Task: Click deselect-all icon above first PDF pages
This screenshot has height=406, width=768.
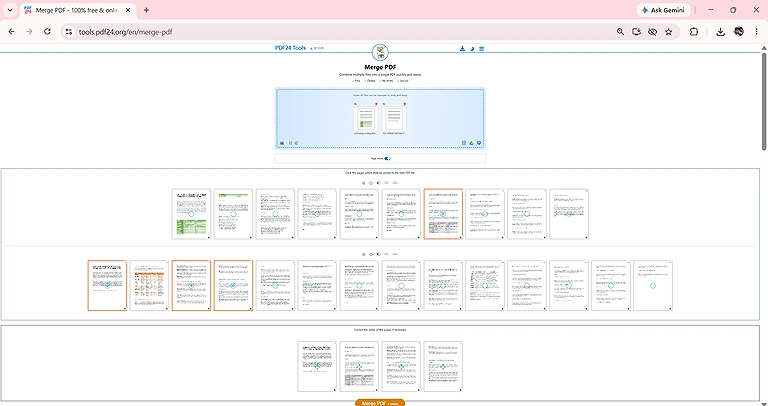Action: tap(371, 183)
